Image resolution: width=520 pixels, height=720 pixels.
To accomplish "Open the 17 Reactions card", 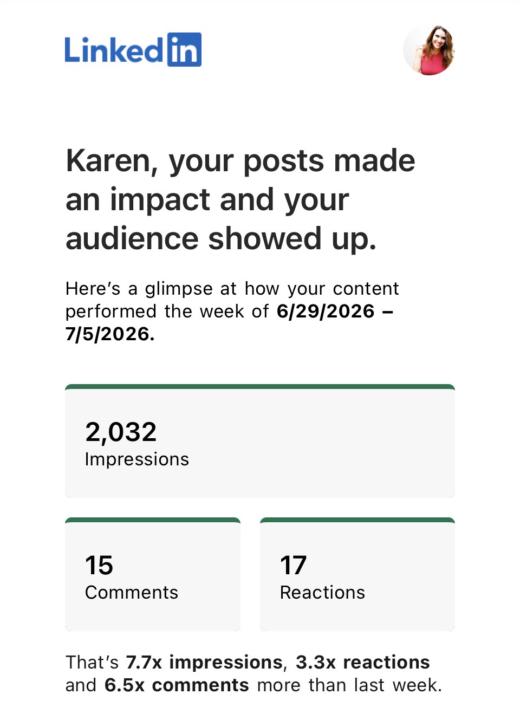I will tap(357, 574).
